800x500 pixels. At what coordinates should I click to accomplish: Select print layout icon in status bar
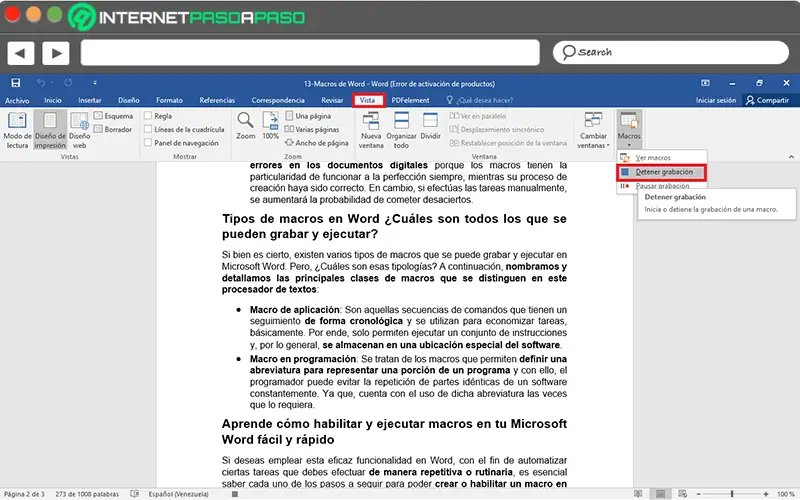point(660,494)
